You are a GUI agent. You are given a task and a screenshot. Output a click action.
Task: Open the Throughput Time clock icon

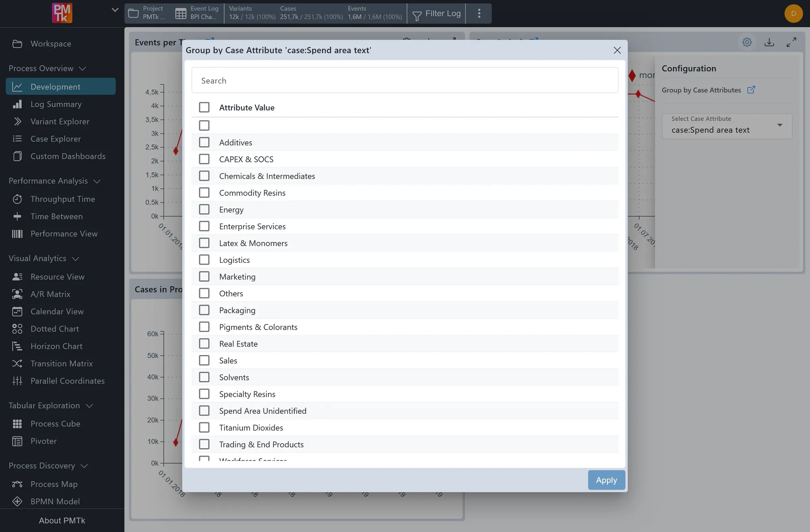pos(17,199)
